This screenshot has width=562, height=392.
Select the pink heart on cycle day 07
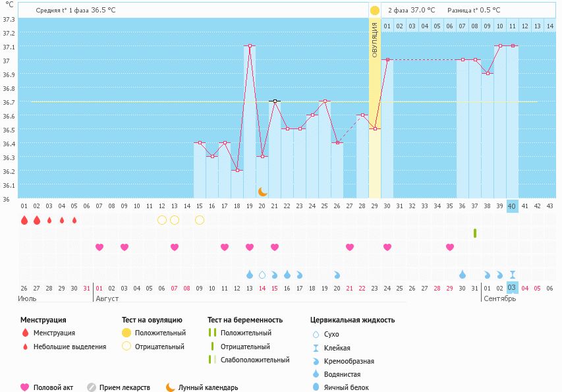pos(99,247)
